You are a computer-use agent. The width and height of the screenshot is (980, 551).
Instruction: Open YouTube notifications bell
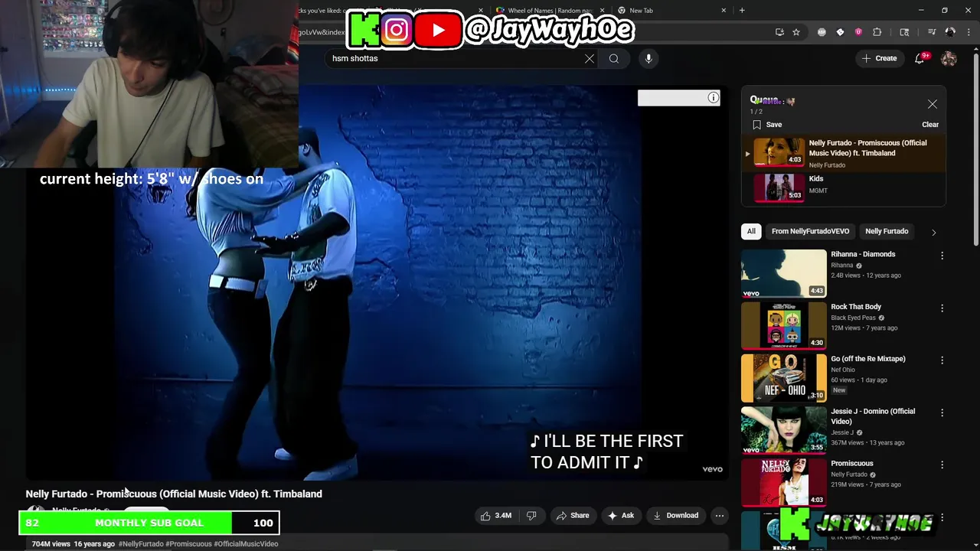[920, 58]
